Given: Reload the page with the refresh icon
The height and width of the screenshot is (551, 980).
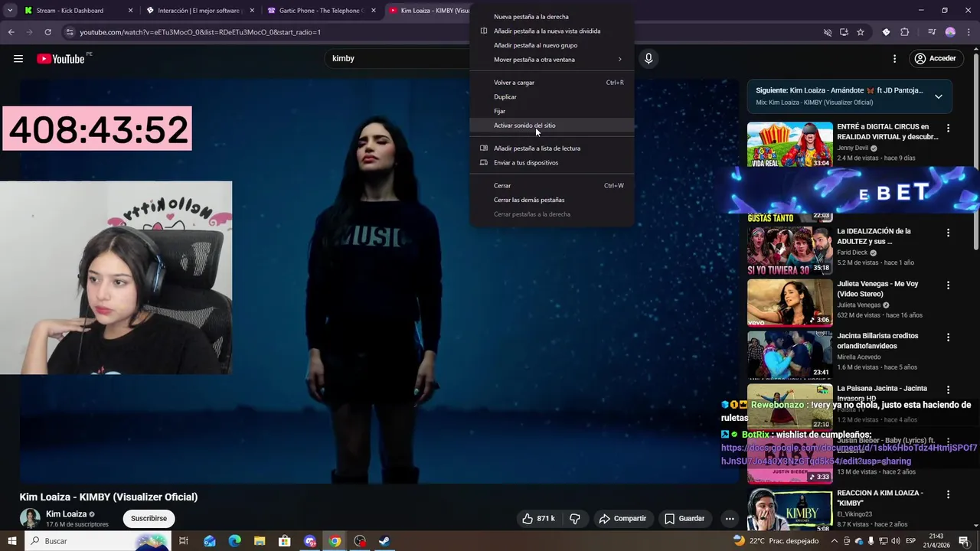Looking at the screenshot, I should tap(47, 32).
